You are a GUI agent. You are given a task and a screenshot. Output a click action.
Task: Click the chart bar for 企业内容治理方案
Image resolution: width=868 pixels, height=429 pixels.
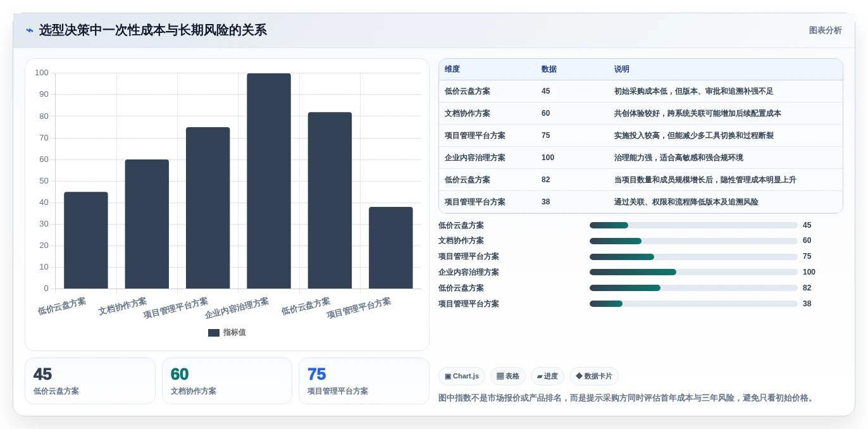269,181
